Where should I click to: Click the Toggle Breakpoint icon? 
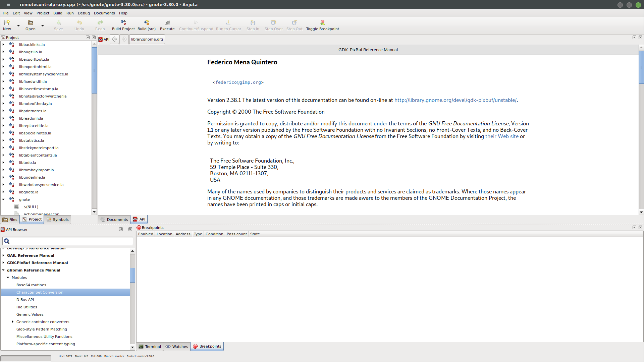[x=322, y=22]
